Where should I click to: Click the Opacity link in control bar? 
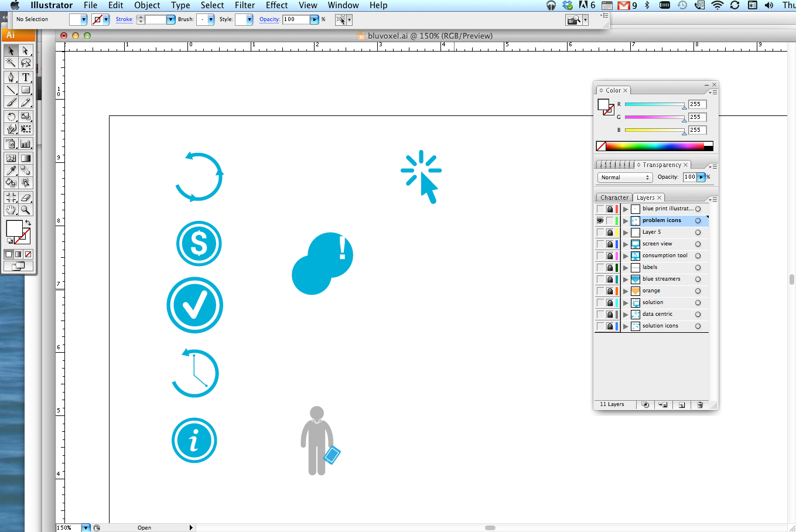[x=269, y=19]
